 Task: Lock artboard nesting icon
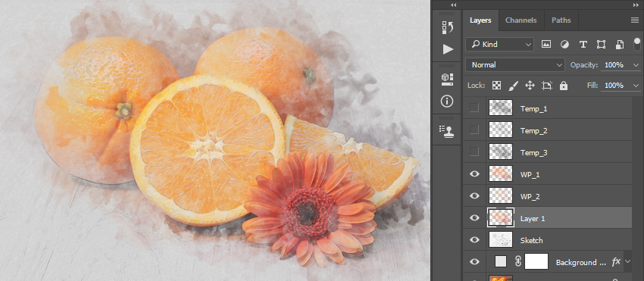pos(547,86)
